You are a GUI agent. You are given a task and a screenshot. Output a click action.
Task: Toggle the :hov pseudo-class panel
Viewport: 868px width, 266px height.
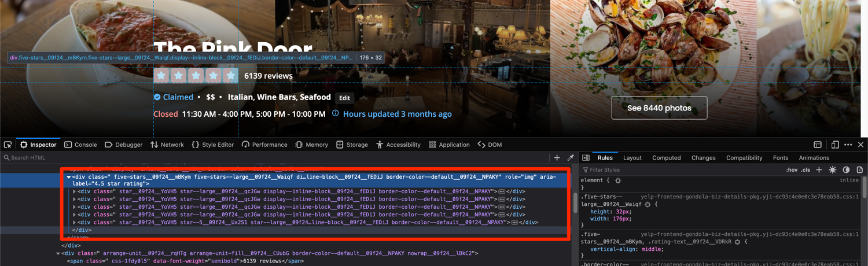(x=792, y=170)
